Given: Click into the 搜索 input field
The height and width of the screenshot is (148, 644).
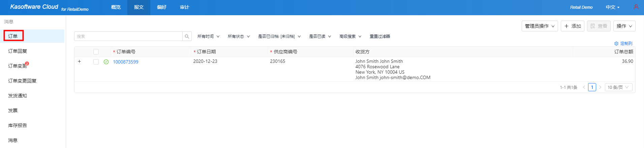Looking at the screenshot, I should tap(128, 36).
